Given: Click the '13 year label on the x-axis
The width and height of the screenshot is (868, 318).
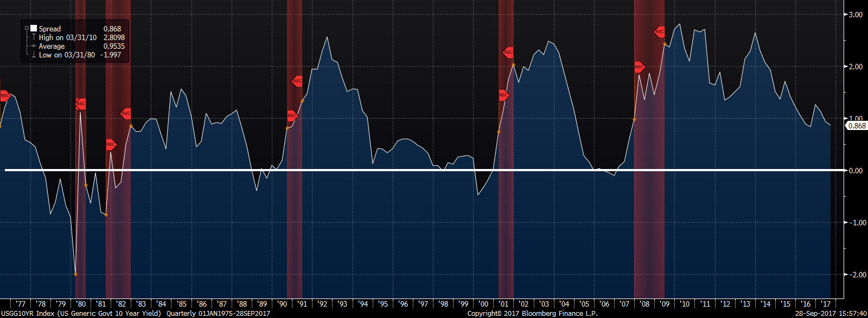Looking at the screenshot, I should [745, 304].
